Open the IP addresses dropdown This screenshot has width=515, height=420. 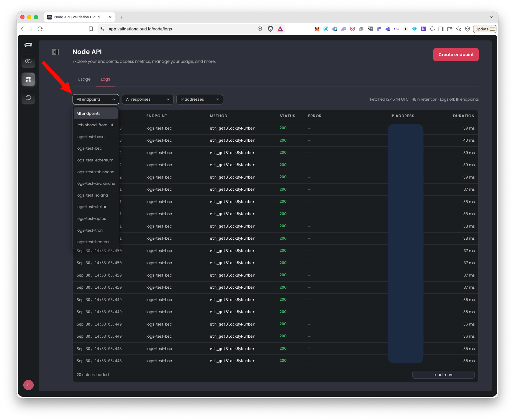200,99
